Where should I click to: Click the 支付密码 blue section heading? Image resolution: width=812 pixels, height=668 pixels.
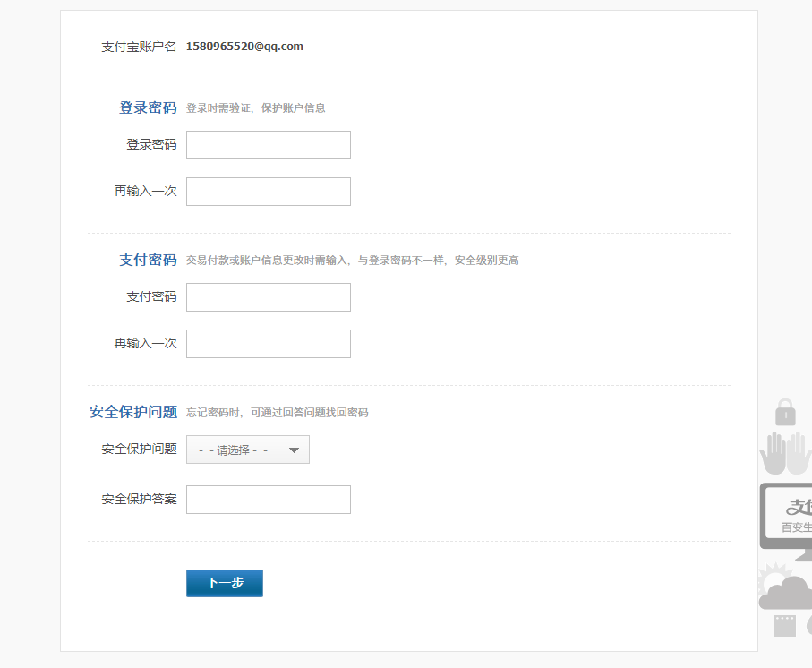tap(148, 260)
